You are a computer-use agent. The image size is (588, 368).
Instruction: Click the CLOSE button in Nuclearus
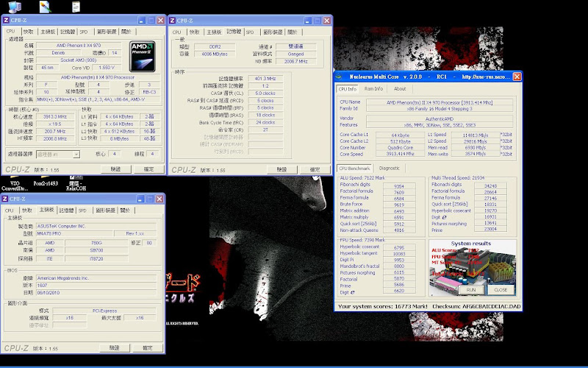[501, 290]
